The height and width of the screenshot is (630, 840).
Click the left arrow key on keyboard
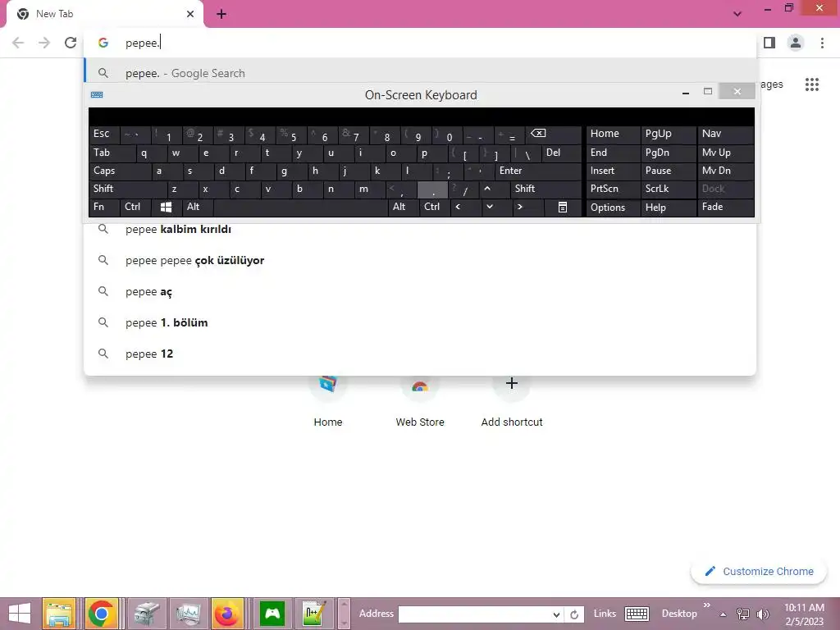465,207
